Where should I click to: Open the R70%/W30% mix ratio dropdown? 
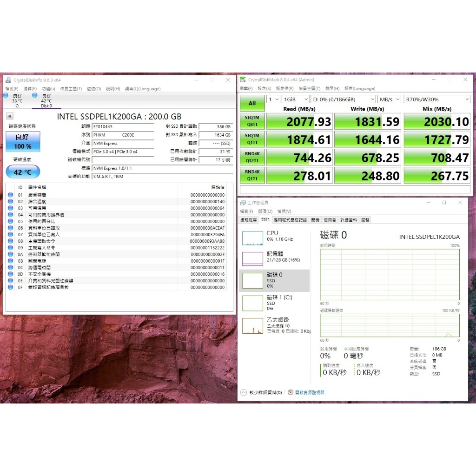click(x=437, y=99)
